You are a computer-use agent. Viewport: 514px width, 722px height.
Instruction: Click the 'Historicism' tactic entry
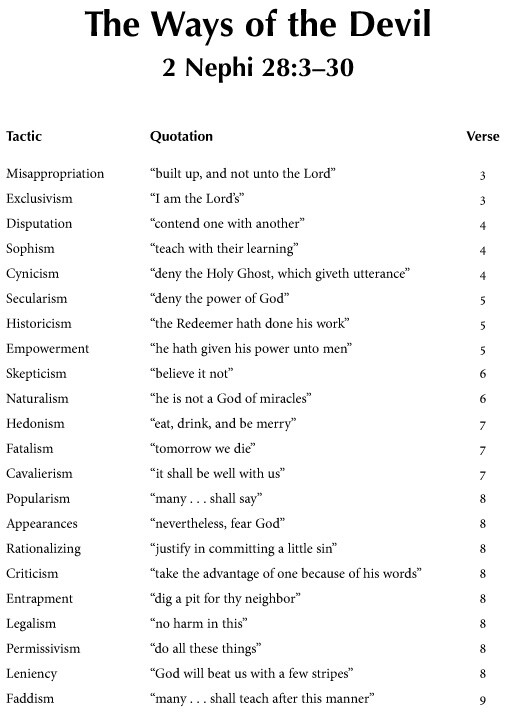(39, 324)
